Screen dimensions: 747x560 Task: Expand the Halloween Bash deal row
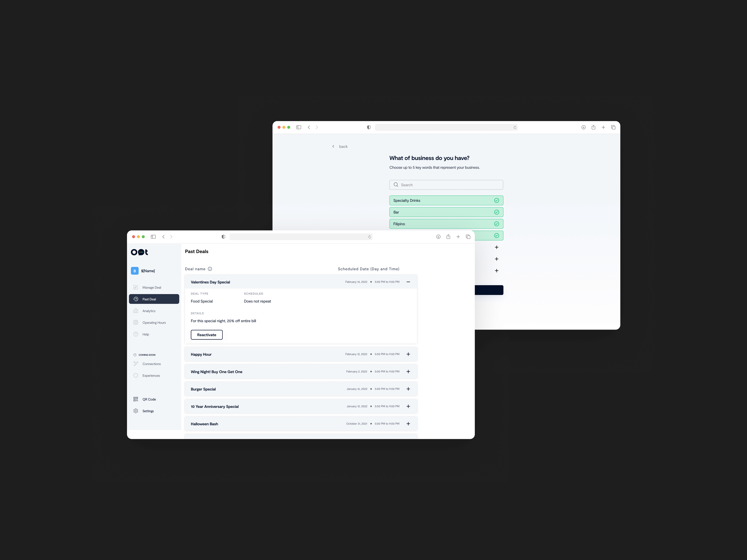(x=409, y=424)
